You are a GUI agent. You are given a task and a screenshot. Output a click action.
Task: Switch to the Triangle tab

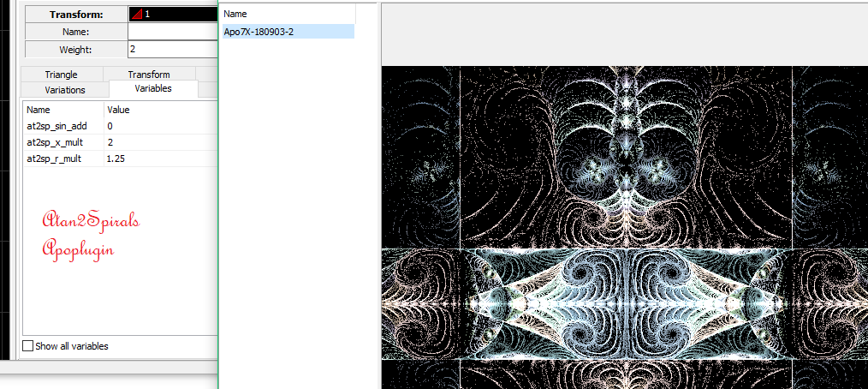pos(62,75)
